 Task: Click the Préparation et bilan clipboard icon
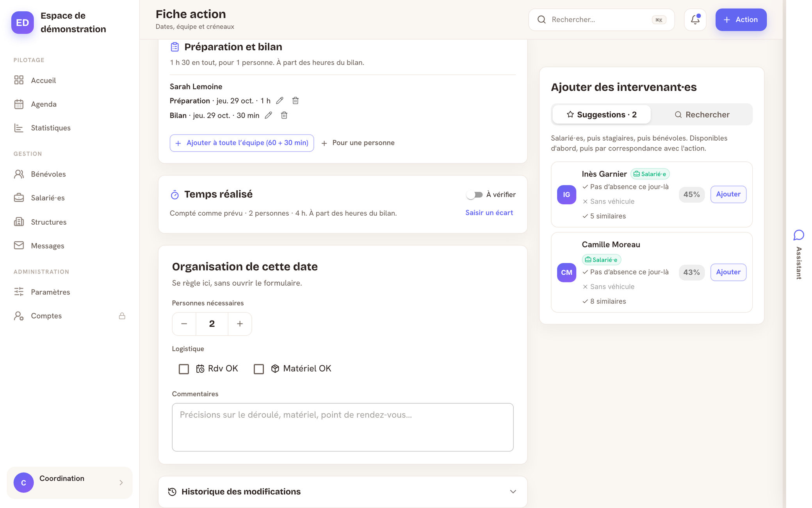tap(175, 47)
